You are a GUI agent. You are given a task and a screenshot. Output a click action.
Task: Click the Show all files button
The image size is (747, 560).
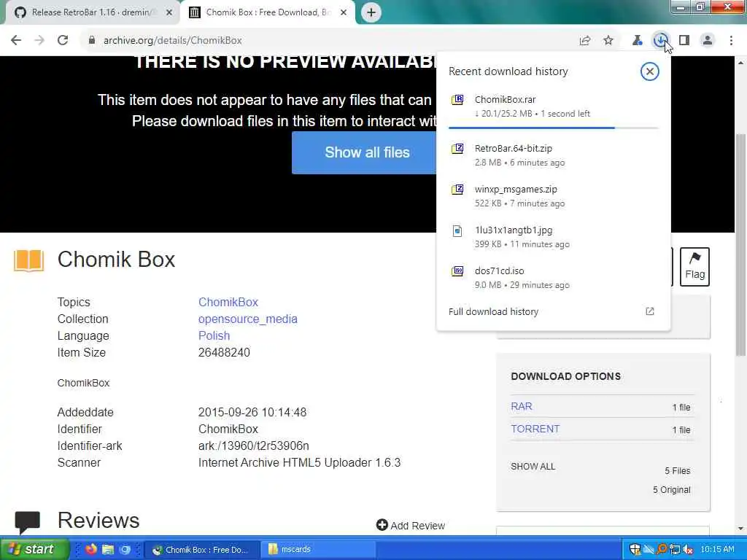click(367, 152)
